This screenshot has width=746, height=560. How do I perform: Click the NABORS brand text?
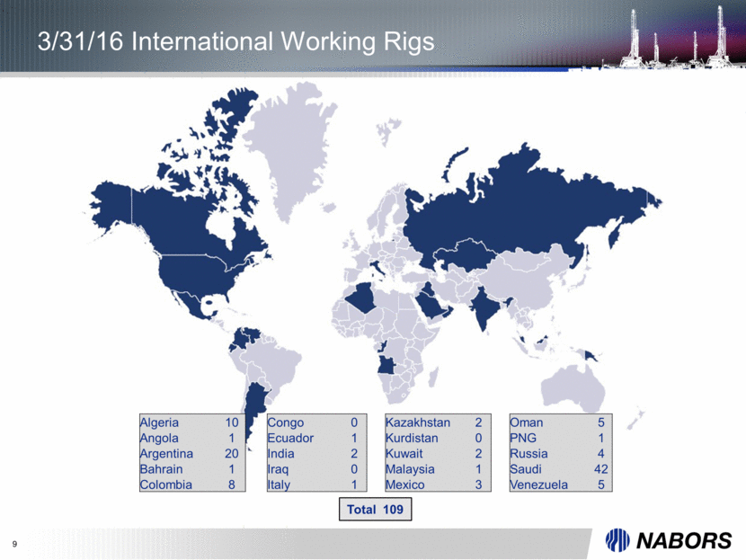click(688, 541)
